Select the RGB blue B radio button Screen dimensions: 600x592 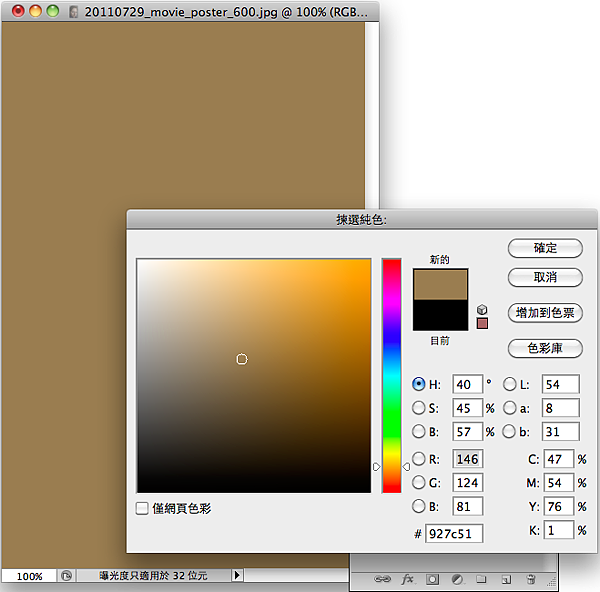419,506
